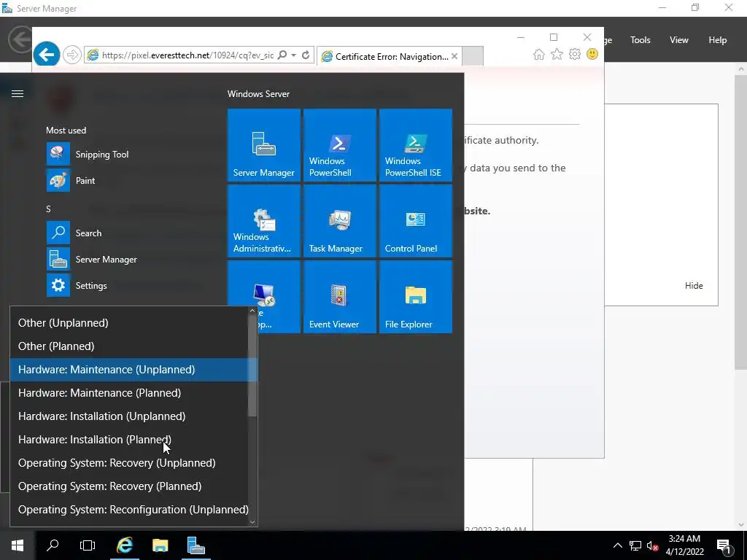Choose Hardware: Maintenance (Planned) reason

pos(128,393)
